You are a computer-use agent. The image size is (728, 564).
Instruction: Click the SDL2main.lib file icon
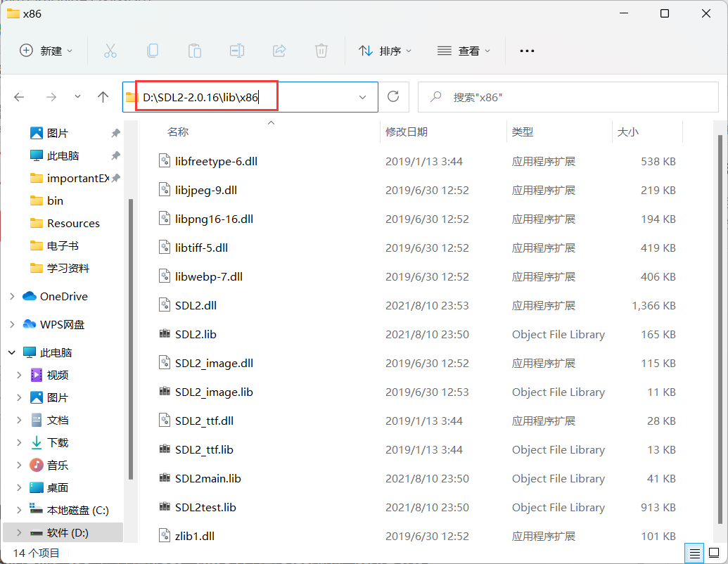(165, 478)
